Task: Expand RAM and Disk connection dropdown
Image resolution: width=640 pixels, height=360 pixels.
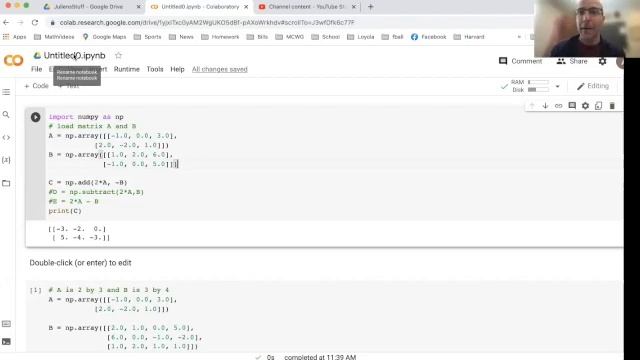Action: point(557,86)
